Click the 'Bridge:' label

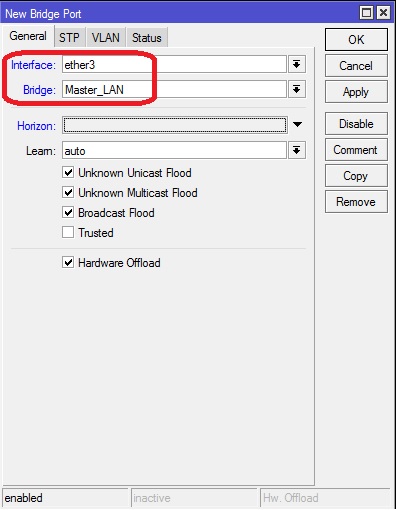39,90
